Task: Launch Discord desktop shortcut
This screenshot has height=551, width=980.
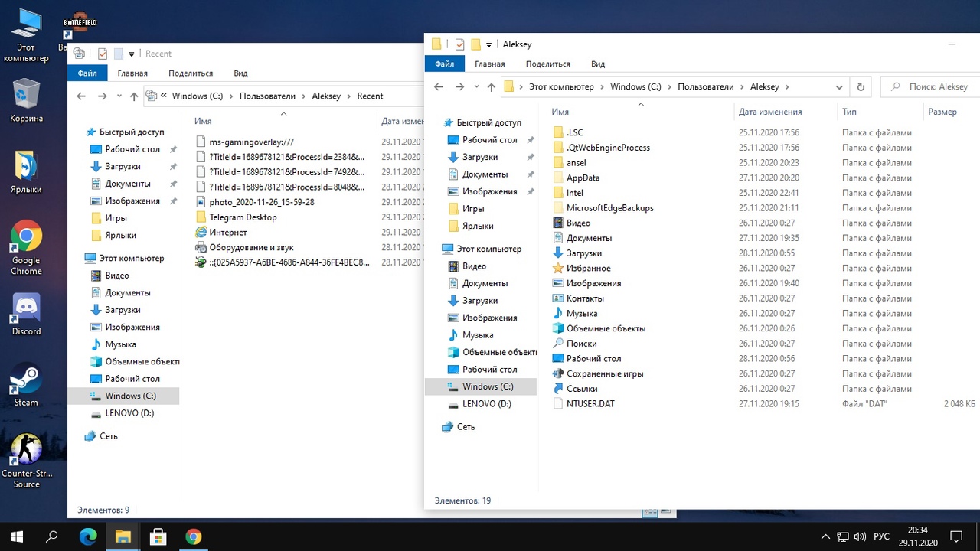Action: (26, 314)
